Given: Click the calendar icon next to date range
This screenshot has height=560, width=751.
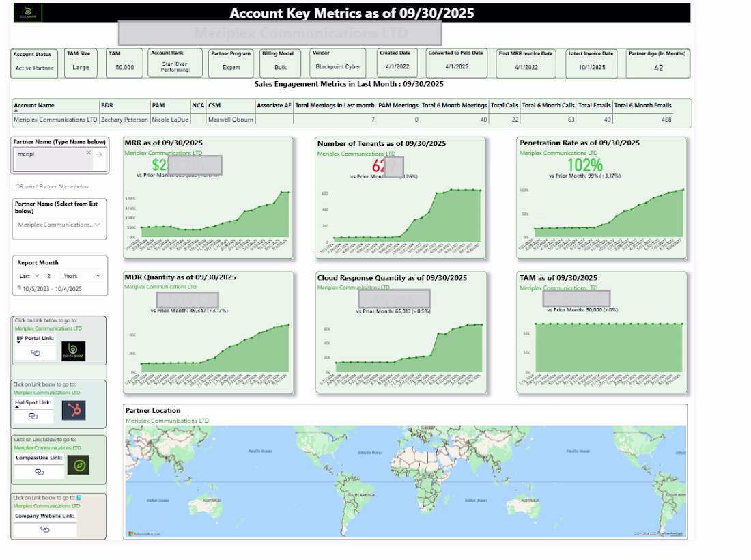Looking at the screenshot, I should click(19, 288).
